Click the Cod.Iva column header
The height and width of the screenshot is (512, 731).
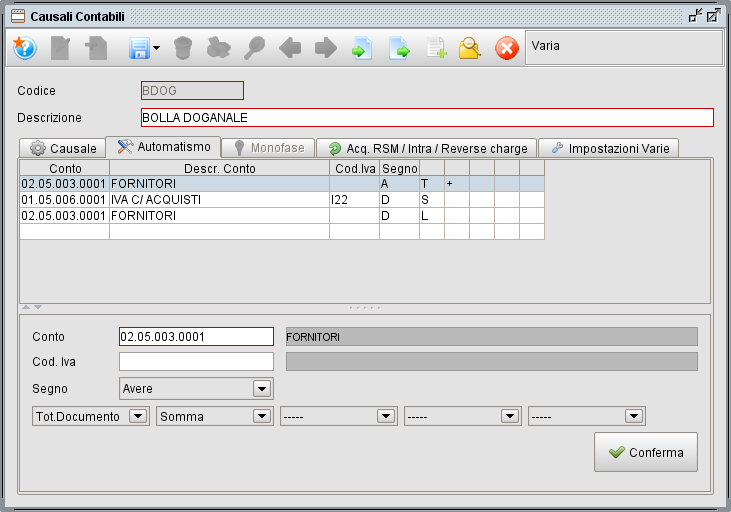[x=354, y=168]
